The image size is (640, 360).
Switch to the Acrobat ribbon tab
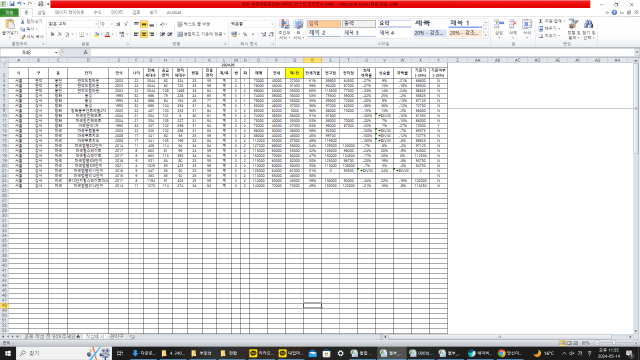coord(173,13)
